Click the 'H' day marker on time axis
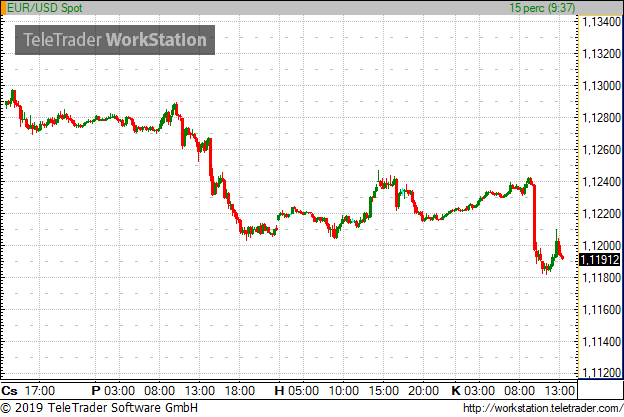The height and width of the screenshot is (417, 624). (279, 391)
